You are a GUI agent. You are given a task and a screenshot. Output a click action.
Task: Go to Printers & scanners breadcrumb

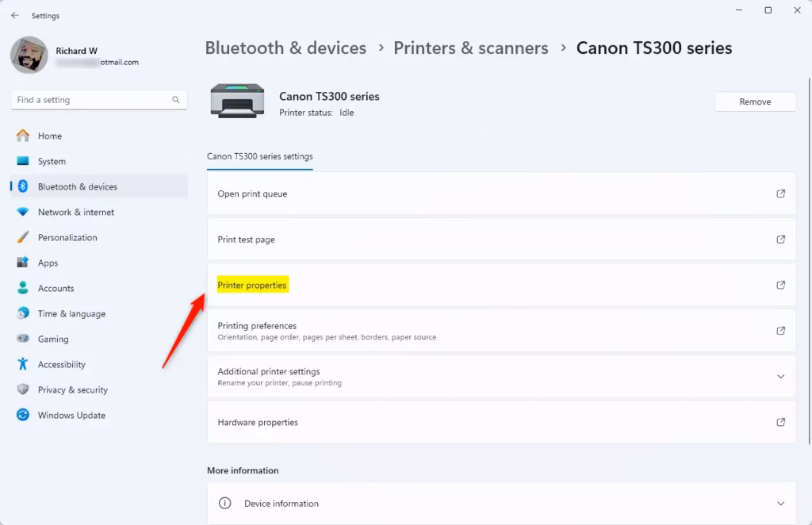(x=471, y=48)
